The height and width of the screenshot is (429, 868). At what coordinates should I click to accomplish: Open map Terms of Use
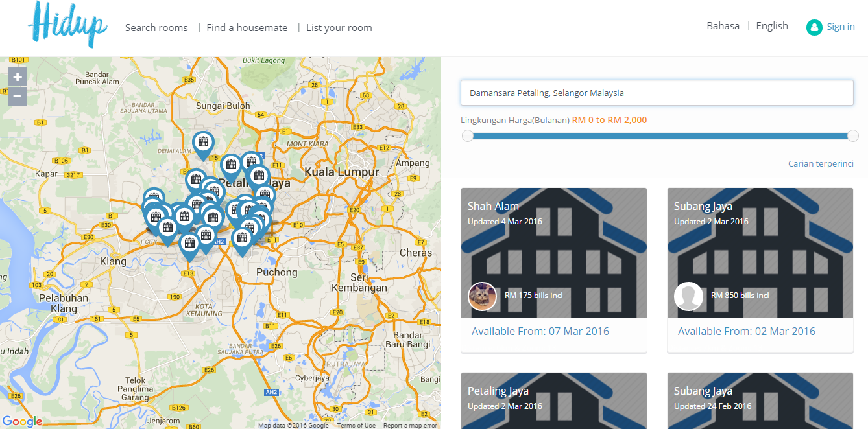click(x=356, y=425)
